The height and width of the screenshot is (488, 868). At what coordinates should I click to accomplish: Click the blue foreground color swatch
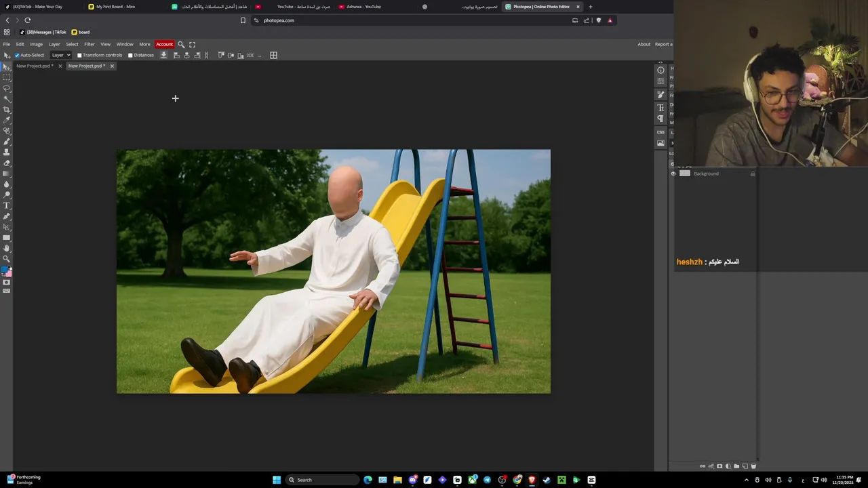point(5,270)
